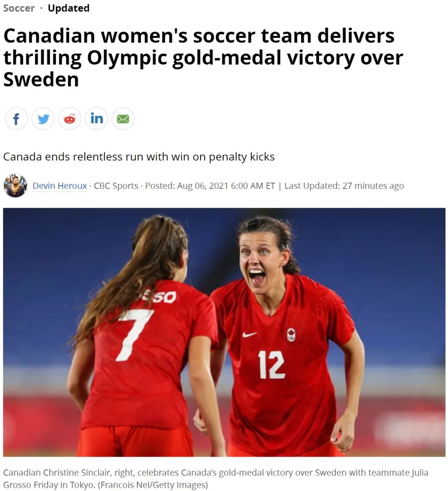Click the maple leaf crest on jersey 12
This screenshot has height=491, width=448.
[291, 335]
